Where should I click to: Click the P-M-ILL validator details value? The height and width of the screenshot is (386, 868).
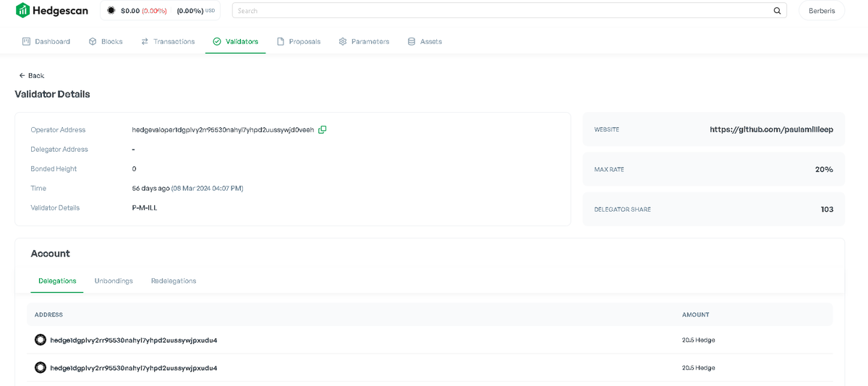pyautogui.click(x=144, y=207)
